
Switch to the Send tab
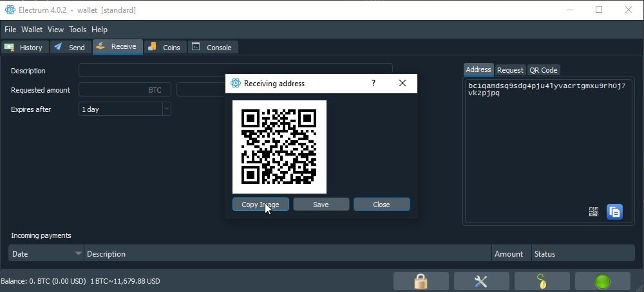click(x=71, y=47)
